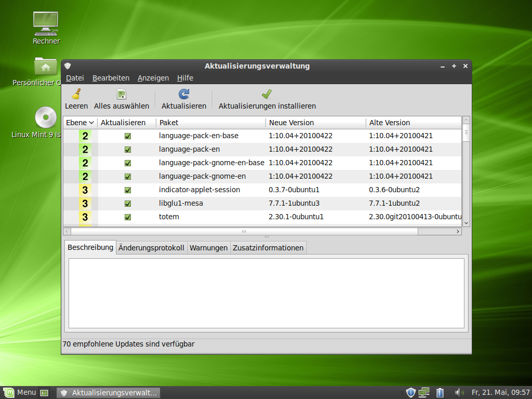532x399 pixels.
Task: Click the network icon in the system tray
Action: tap(424, 392)
